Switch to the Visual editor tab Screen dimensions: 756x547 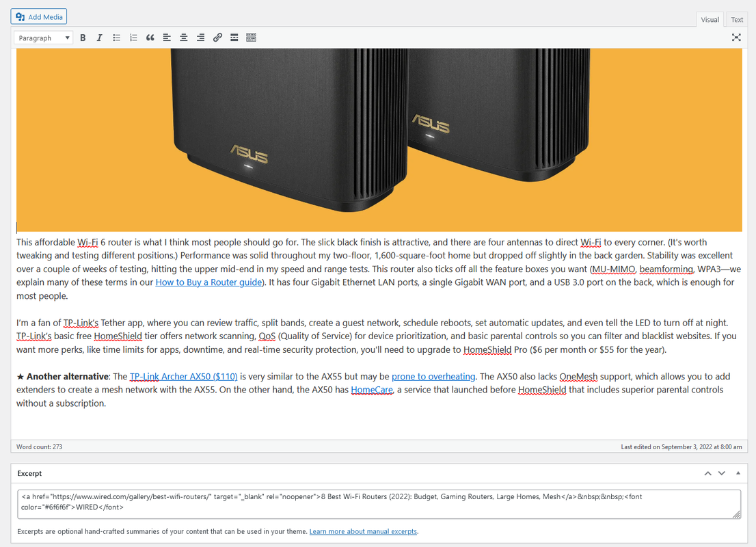[x=710, y=19]
